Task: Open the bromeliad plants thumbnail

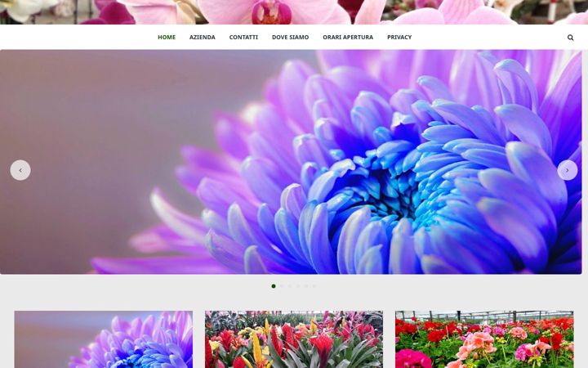Action: click(294, 339)
